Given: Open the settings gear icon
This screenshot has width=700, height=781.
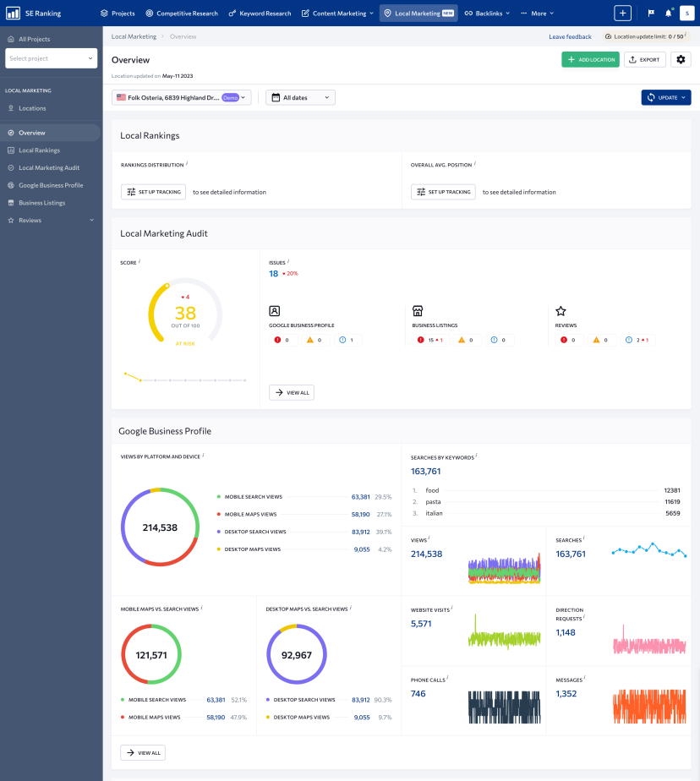Looking at the screenshot, I should click(681, 60).
